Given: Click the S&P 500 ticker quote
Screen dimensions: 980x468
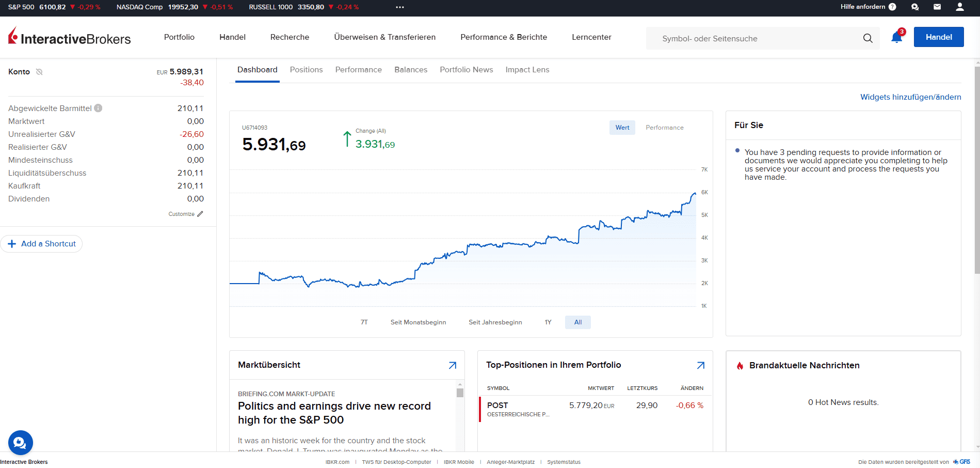Looking at the screenshot, I should coord(54,7).
